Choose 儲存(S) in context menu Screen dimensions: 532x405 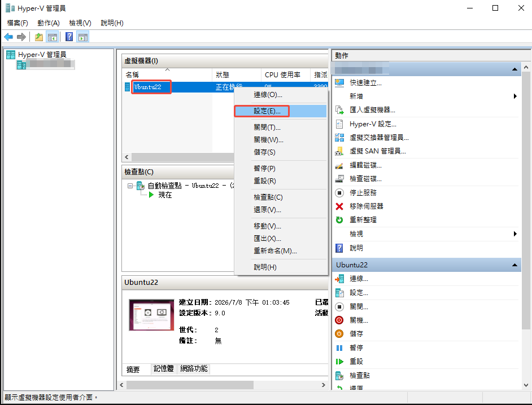pos(281,152)
